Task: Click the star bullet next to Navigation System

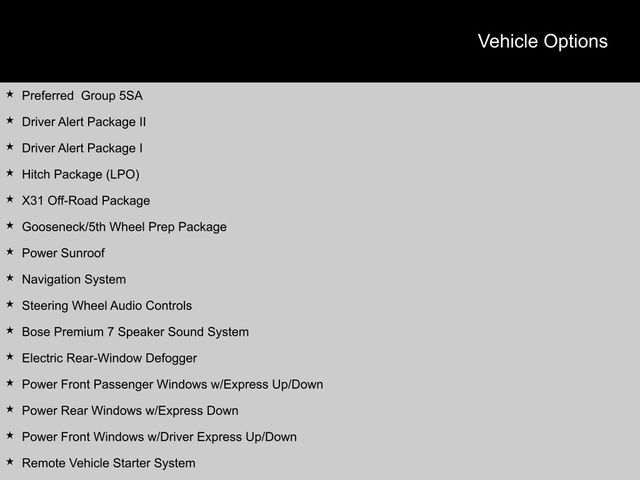Action: tap(10, 278)
